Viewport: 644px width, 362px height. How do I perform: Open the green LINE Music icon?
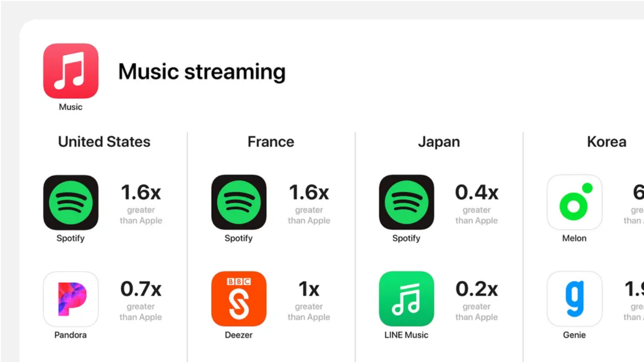click(x=407, y=299)
